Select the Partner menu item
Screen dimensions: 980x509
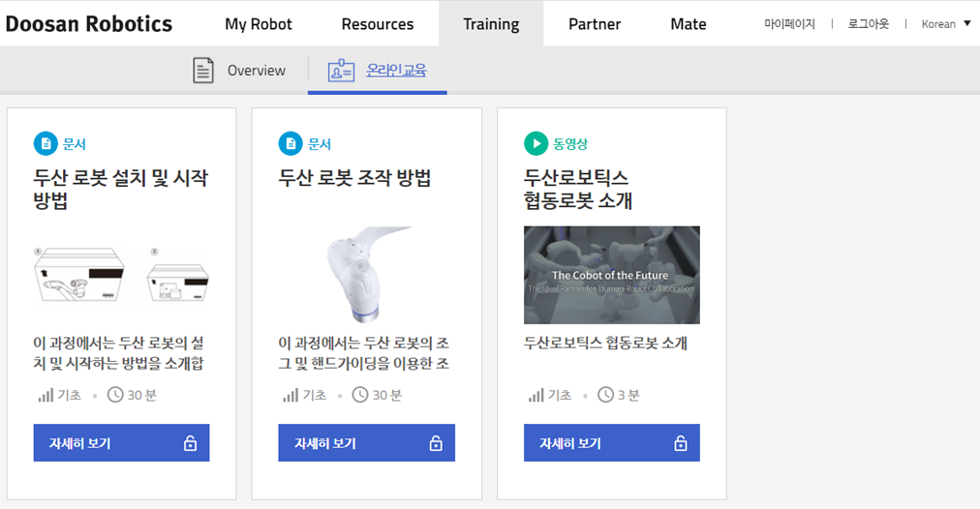(x=595, y=24)
